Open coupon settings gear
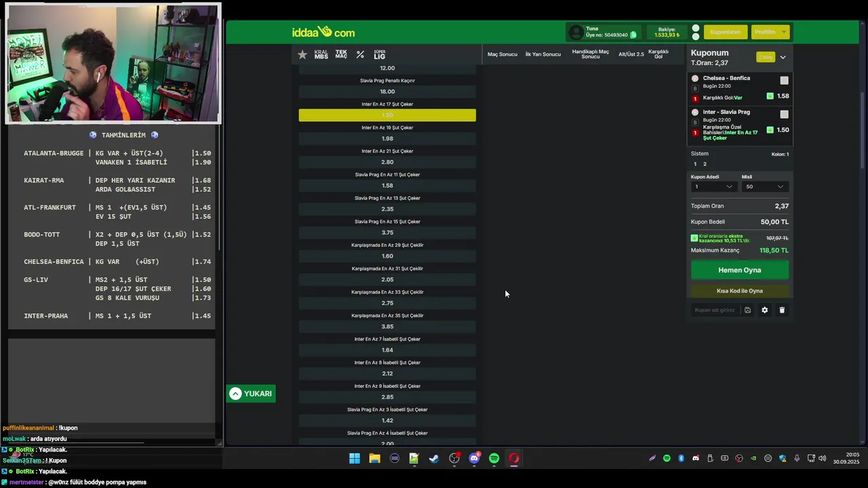The width and height of the screenshot is (868, 488). coord(764,310)
